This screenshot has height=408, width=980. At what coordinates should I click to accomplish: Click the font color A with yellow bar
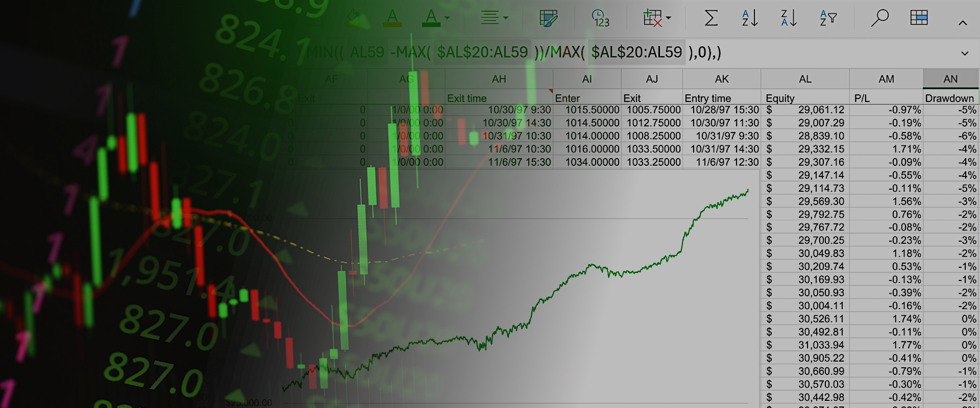[392, 18]
